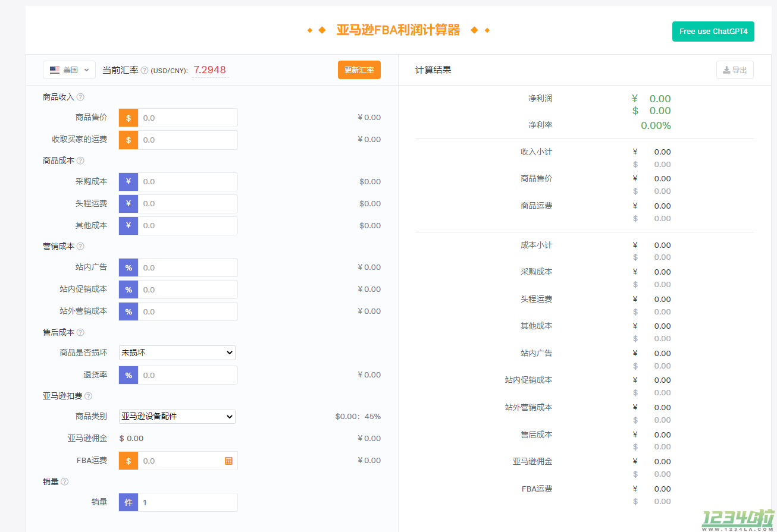This screenshot has height=532, width=777.
Task: Click help icon beside 营销成本
Action: [x=80, y=246]
